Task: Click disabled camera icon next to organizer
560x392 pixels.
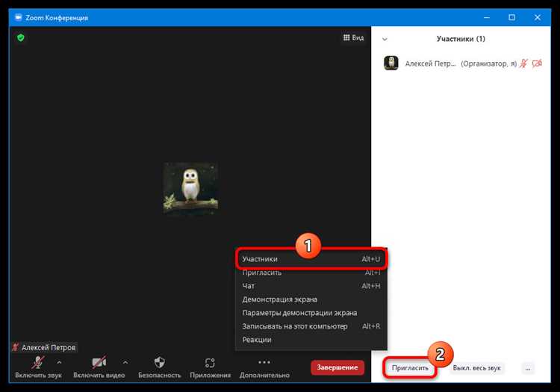Action: click(537, 63)
